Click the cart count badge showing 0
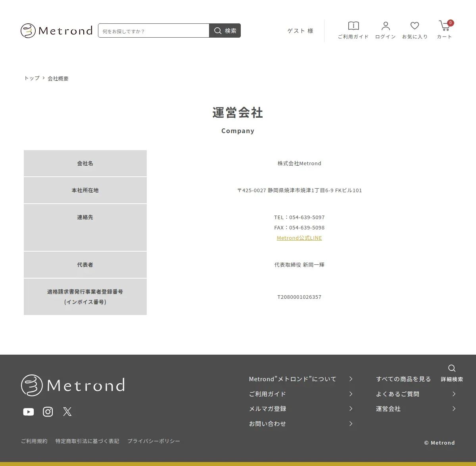The width and height of the screenshot is (476, 466). [x=451, y=23]
